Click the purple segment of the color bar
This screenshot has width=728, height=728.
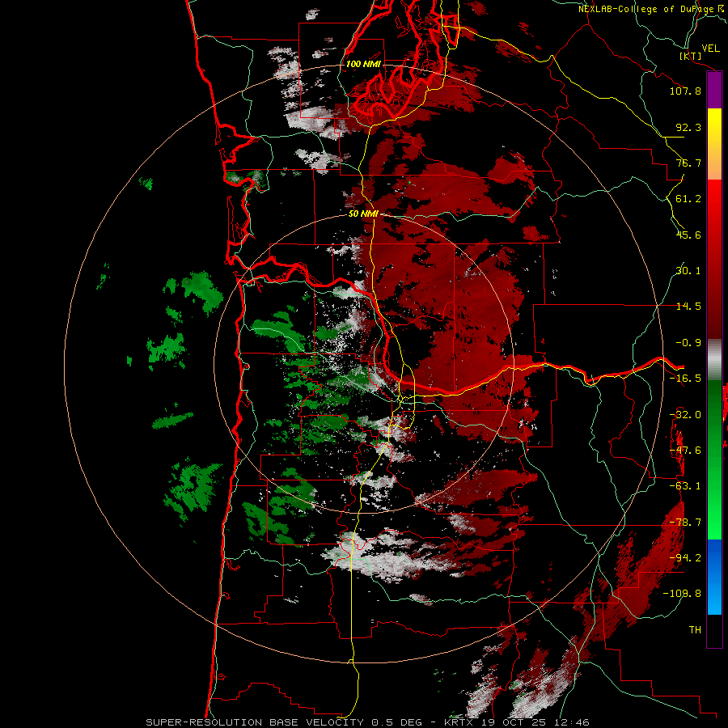[x=714, y=91]
